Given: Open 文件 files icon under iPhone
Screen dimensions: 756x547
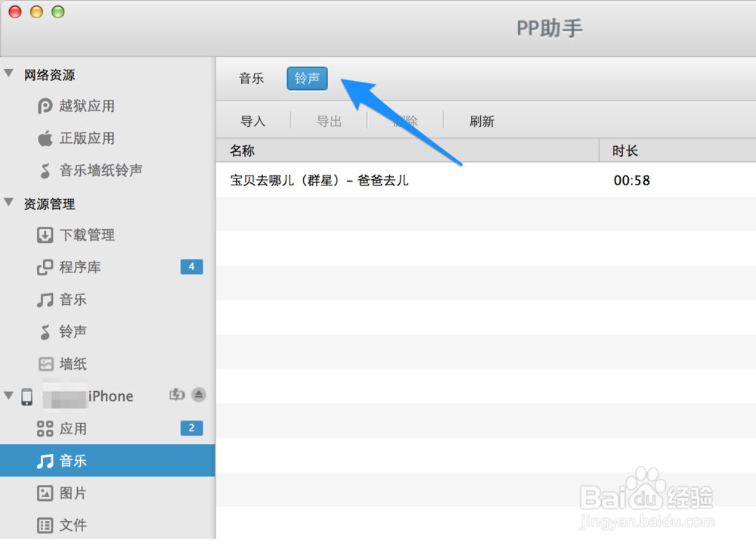Looking at the screenshot, I should pos(45,525).
